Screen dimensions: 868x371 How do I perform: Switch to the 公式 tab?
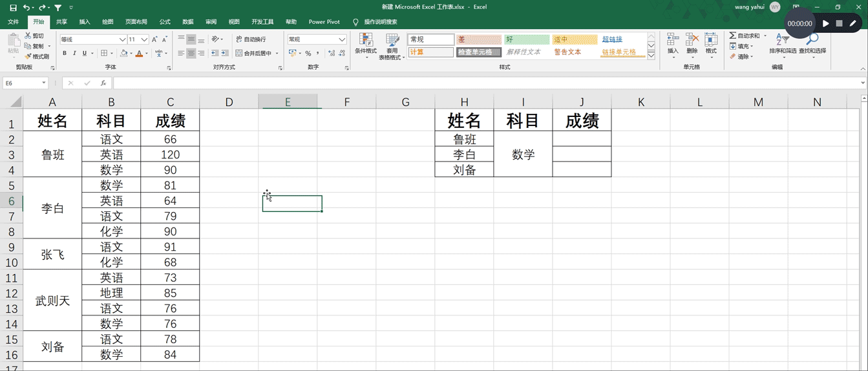(x=165, y=22)
